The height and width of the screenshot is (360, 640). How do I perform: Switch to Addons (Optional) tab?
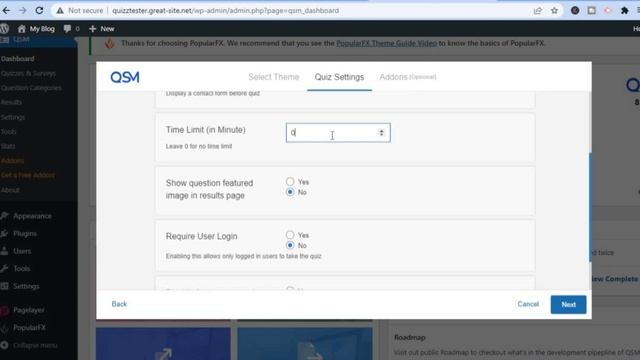click(x=407, y=77)
